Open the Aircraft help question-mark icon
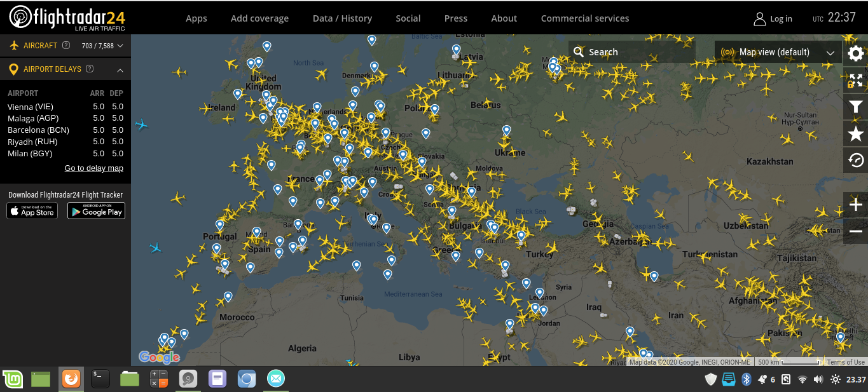The image size is (868, 392). pyautogui.click(x=66, y=45)
